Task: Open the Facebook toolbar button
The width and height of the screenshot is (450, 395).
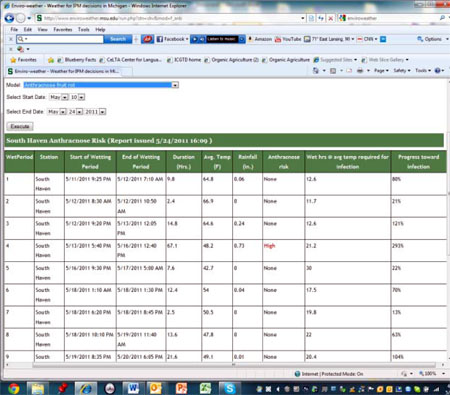Action: pos(172,39)
